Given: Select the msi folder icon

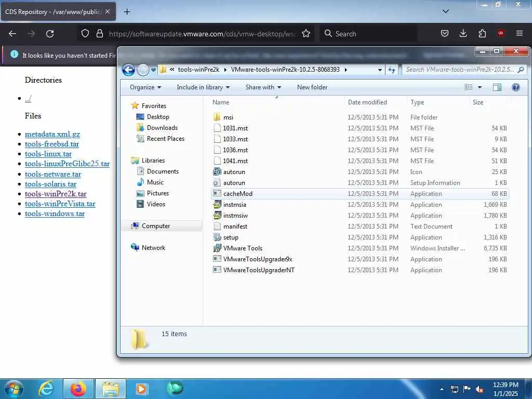Looking at the screenshot, I should click(217, 117).
